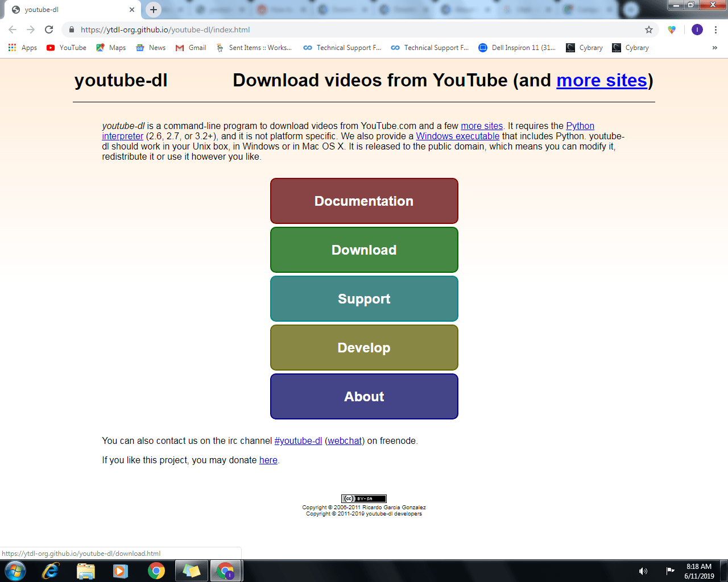Open the Chrome three-dot menu
This screenshot has width=728, height=582.
coord(715,30)
